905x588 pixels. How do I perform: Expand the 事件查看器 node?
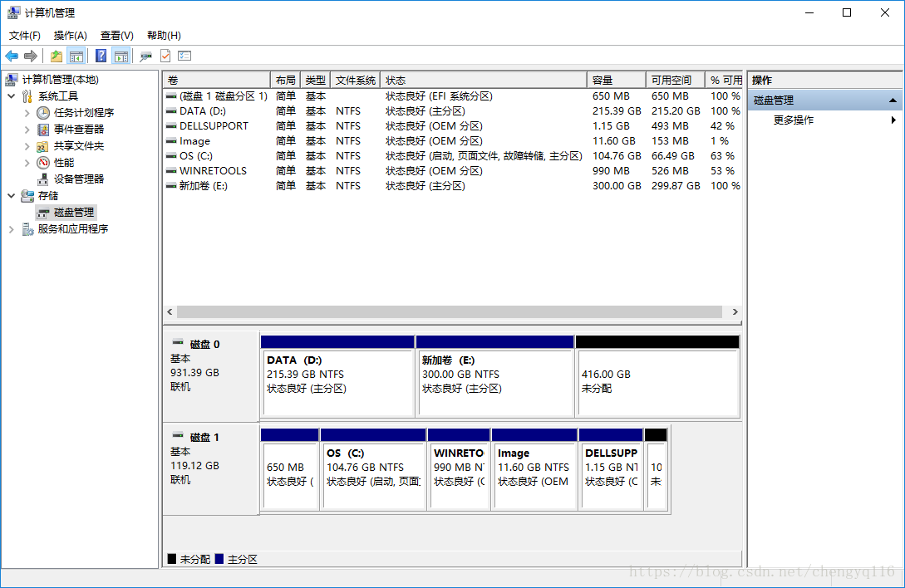click(27, 130)
